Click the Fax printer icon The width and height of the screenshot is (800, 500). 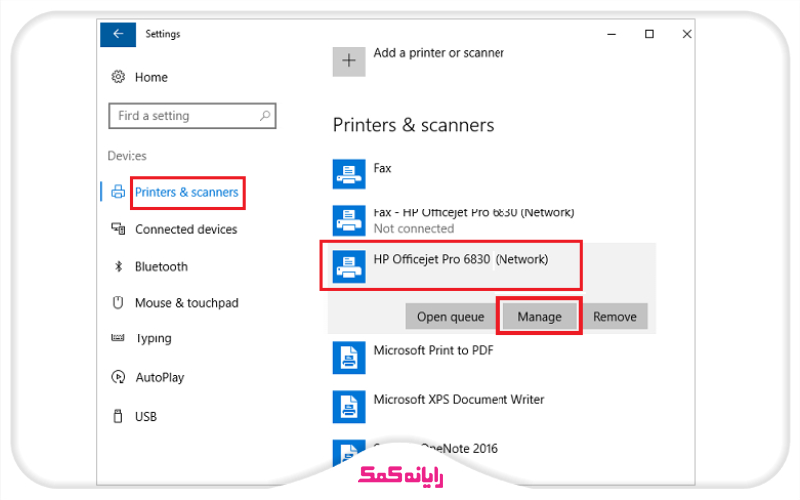point(349,174)
